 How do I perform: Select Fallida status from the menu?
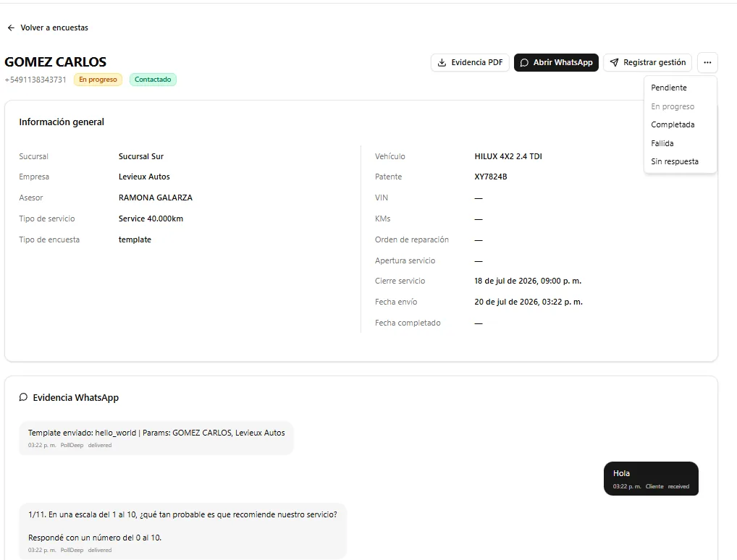(680, 143)
